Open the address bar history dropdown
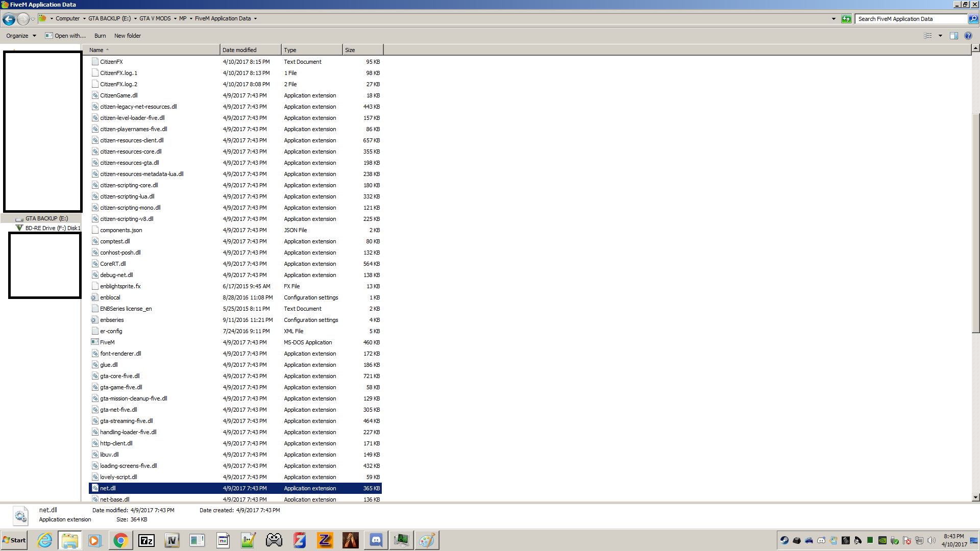 coord(834,19)
